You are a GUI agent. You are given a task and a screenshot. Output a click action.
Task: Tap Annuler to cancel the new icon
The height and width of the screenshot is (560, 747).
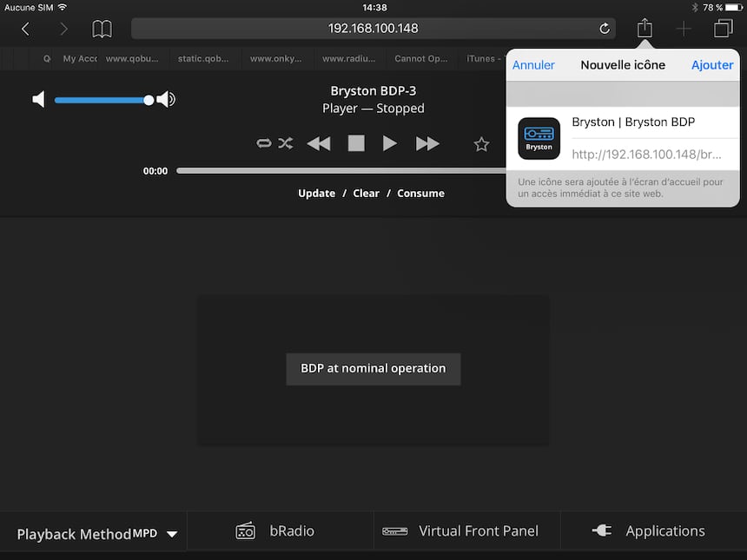pos(533,65)
